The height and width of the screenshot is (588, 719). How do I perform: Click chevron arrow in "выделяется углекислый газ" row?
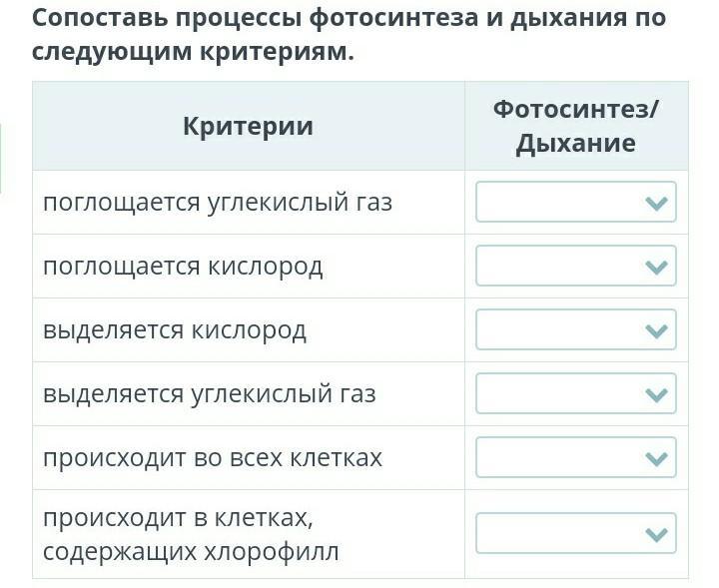coord(656,394)
